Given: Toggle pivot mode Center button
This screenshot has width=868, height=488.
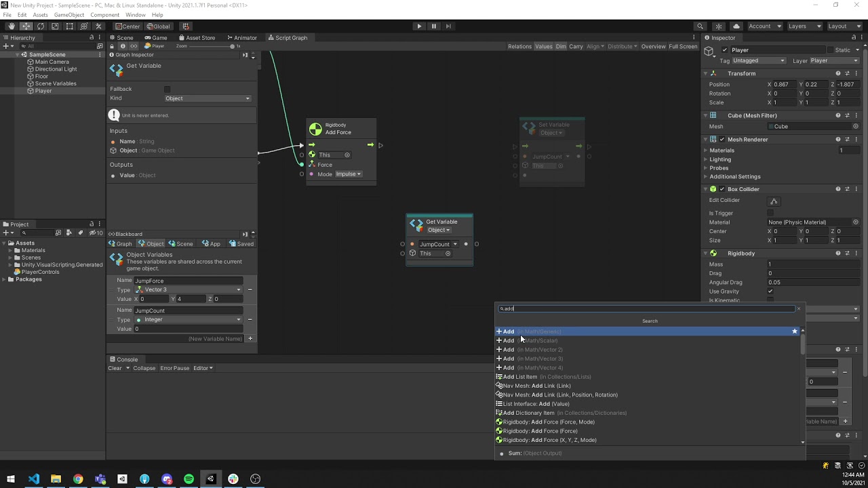Looking at the screenshot, I should tap(127, 26).
